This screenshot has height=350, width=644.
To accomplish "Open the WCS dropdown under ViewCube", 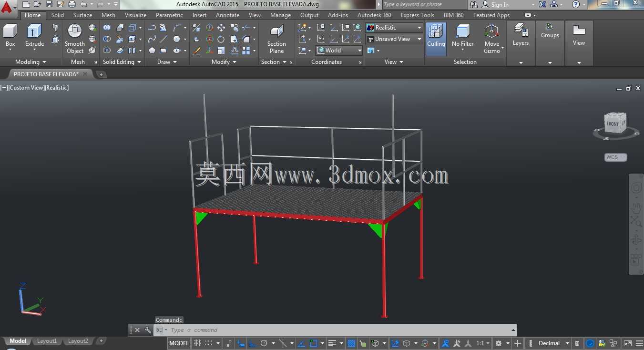I will (x=616, y=157).
